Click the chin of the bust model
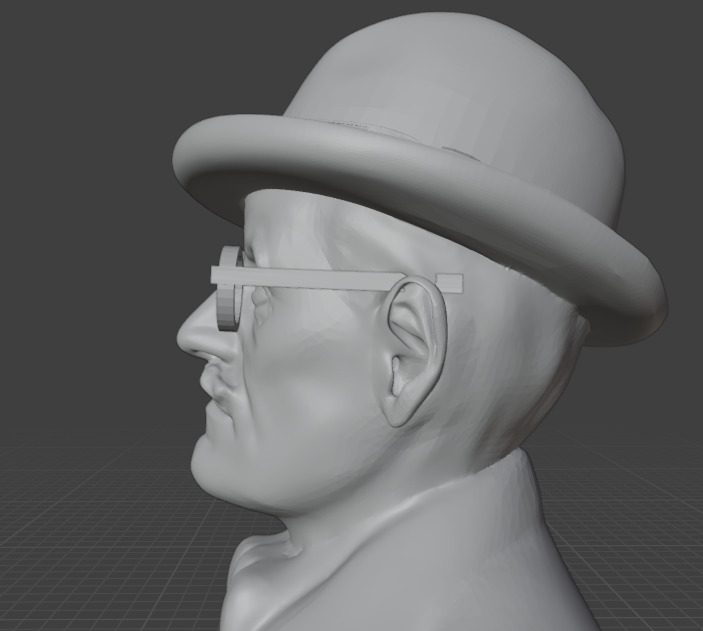The image size is (703, 631). pyautogui.click(x=220, y=466)
